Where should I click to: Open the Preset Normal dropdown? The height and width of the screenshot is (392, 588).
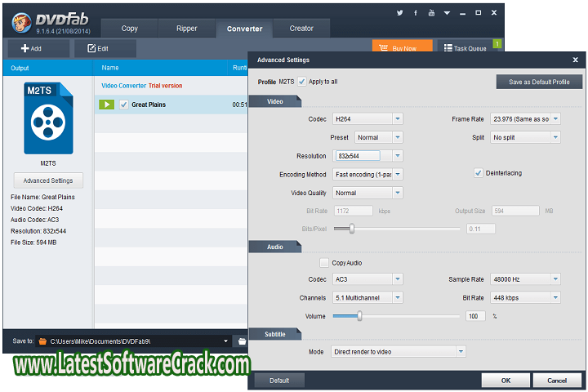click(x=379, y=138)
